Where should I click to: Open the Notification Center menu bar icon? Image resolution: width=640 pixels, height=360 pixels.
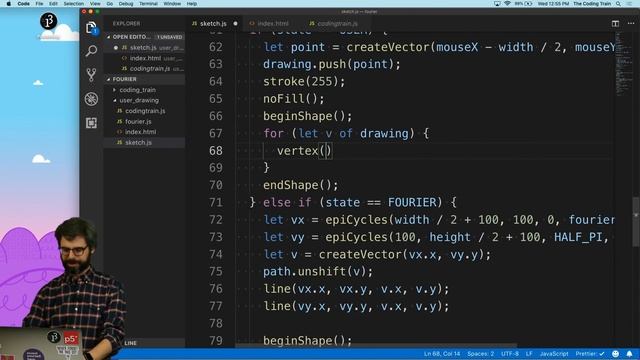point(629,4)
